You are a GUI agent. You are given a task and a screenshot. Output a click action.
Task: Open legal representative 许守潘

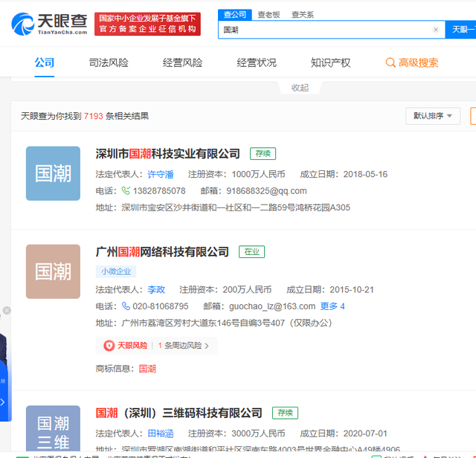[161, 174]
